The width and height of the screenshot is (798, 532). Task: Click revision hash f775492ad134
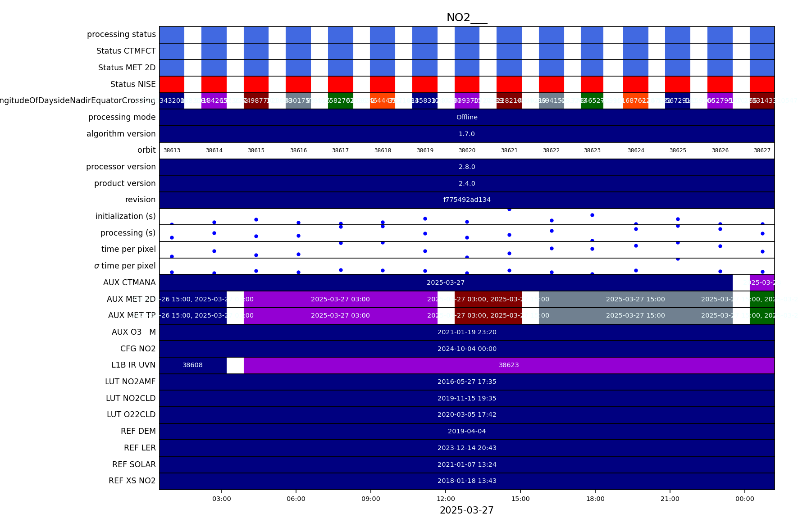467,200
